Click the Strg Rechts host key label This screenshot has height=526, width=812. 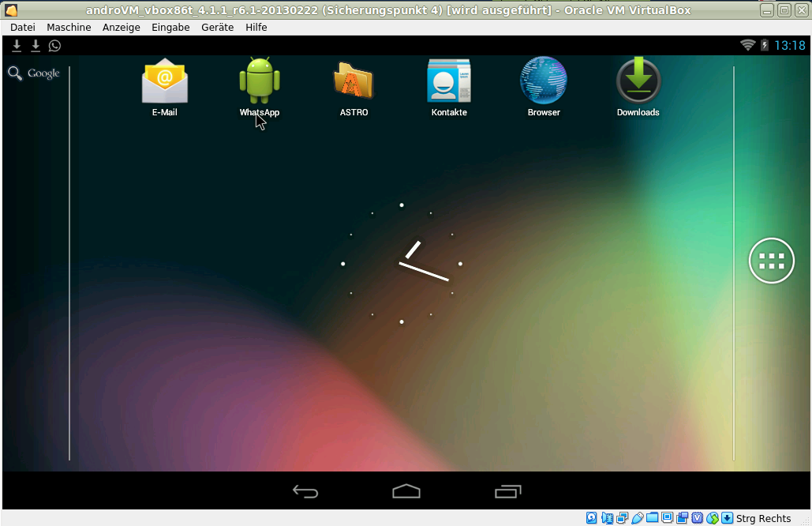pos(763,518)
